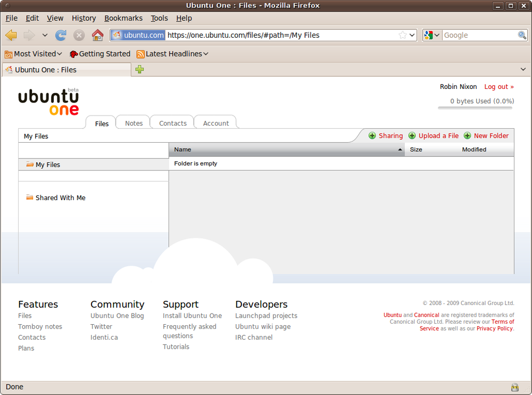
Task: Open the Google search engine dropdown
Action: pos(437,35)
